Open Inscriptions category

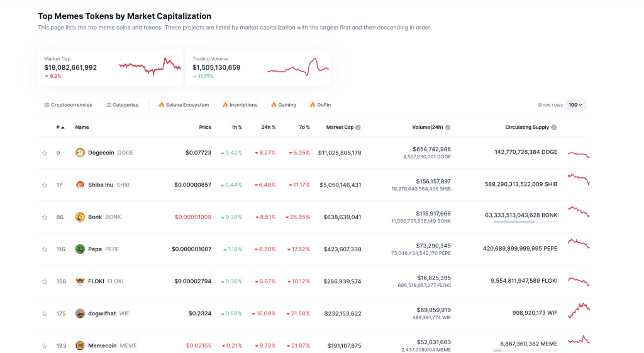tap(240, 105)
